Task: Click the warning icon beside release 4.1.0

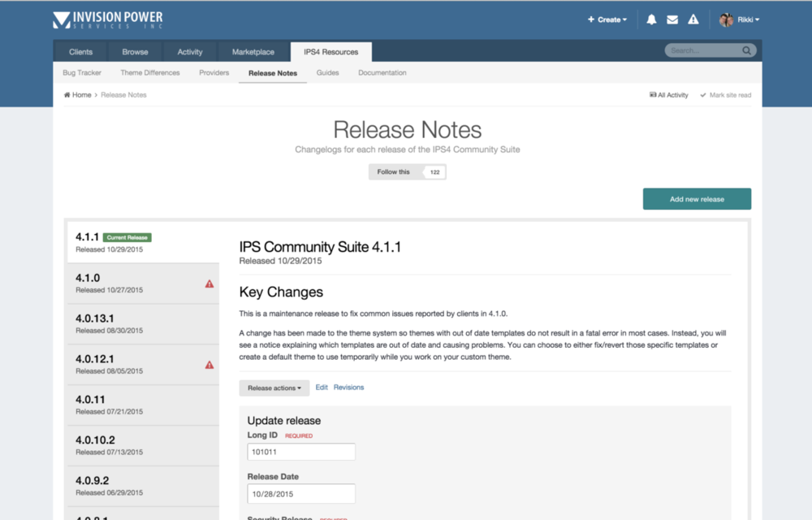Action: tap(211, 283)
